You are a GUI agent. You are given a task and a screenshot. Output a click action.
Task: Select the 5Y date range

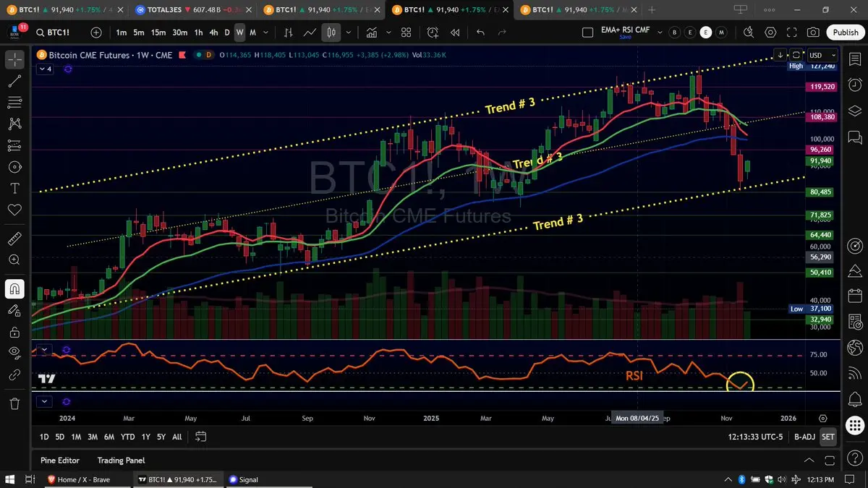(x=161, y=437)
